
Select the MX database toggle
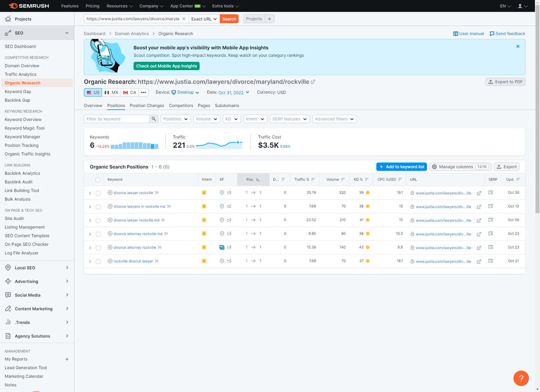click(111, 92)
